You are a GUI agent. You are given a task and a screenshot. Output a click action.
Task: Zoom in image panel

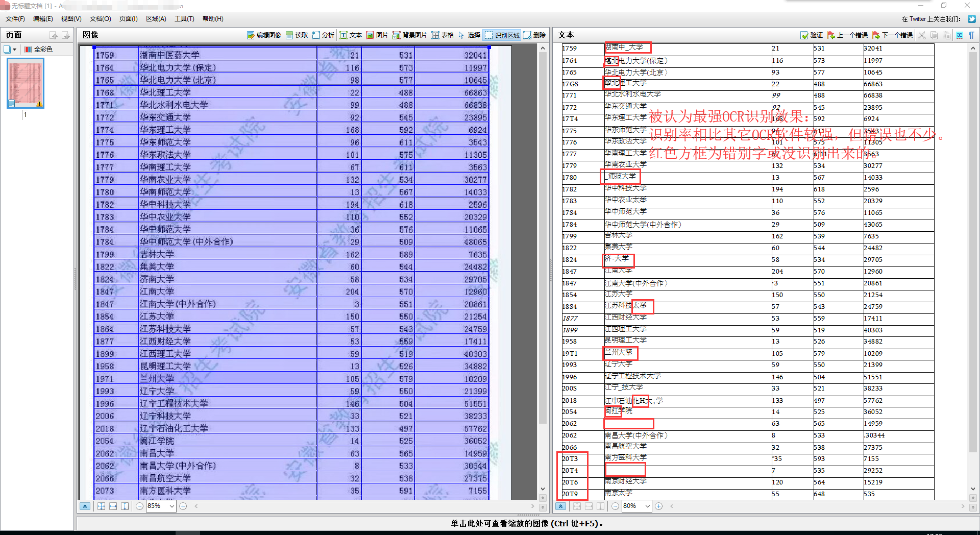point(183,506)
